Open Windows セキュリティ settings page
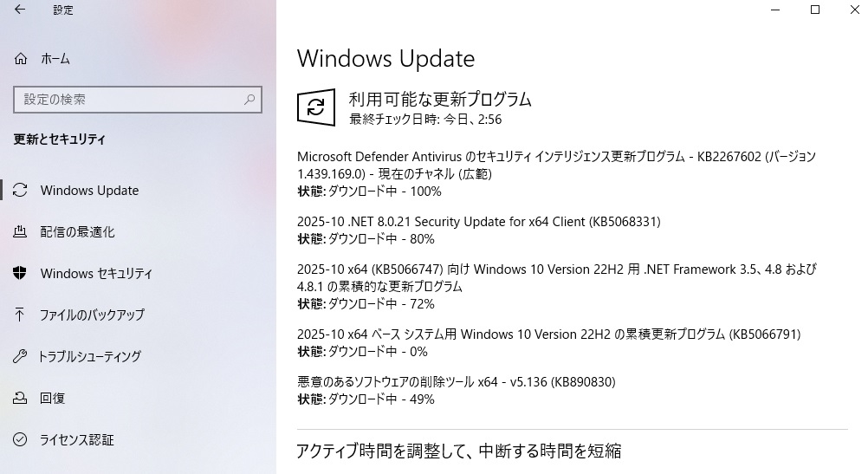 96,274
